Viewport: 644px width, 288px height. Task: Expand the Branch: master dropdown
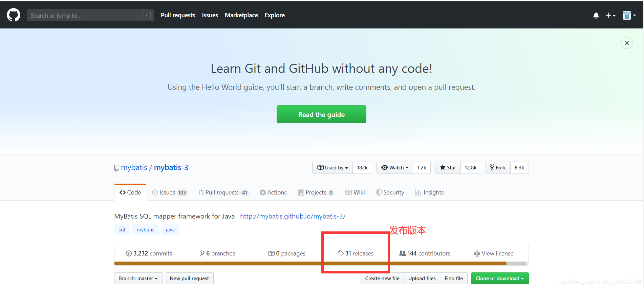(x=138, y=279)
